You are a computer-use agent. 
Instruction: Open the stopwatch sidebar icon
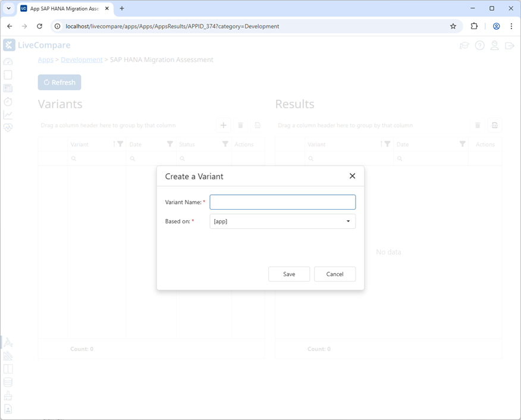click(x=8, y=101)
